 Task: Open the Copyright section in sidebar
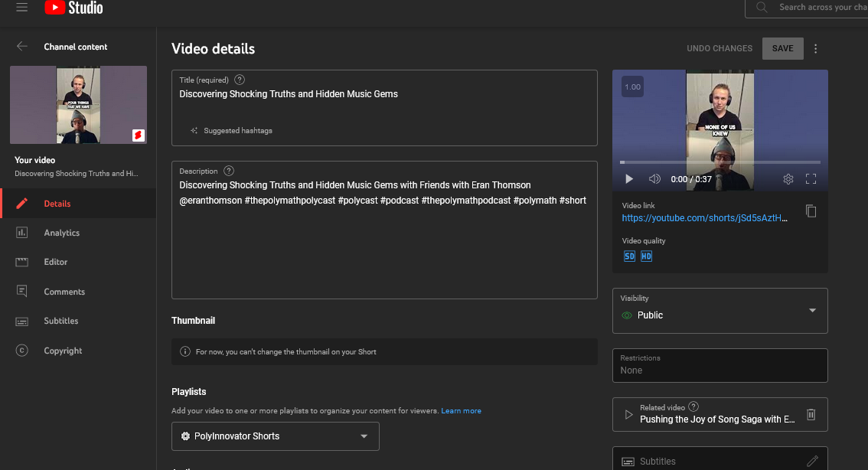[x=63, y=351]
